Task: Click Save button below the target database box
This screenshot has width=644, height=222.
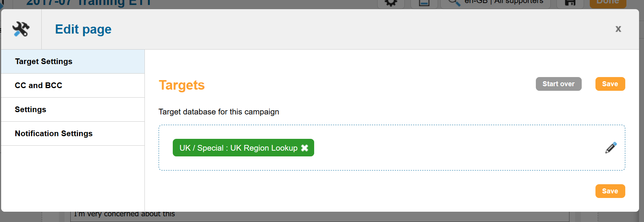Action: pos(610,191)
